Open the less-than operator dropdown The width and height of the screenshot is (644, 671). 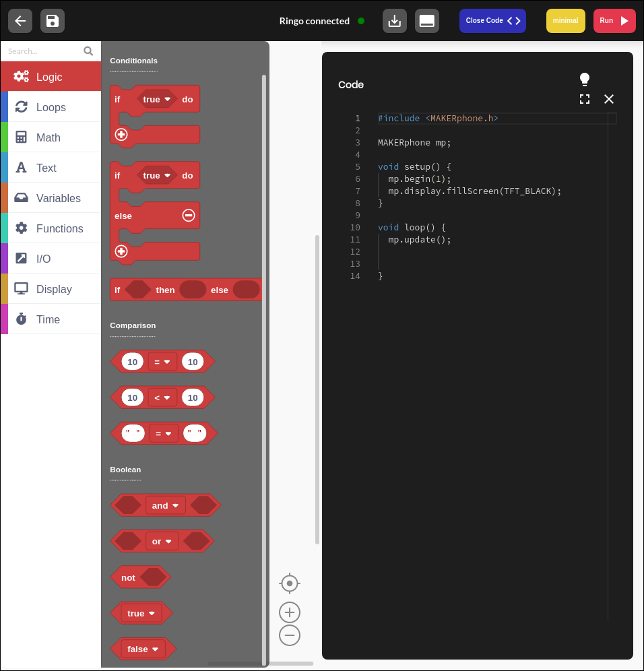162,398
